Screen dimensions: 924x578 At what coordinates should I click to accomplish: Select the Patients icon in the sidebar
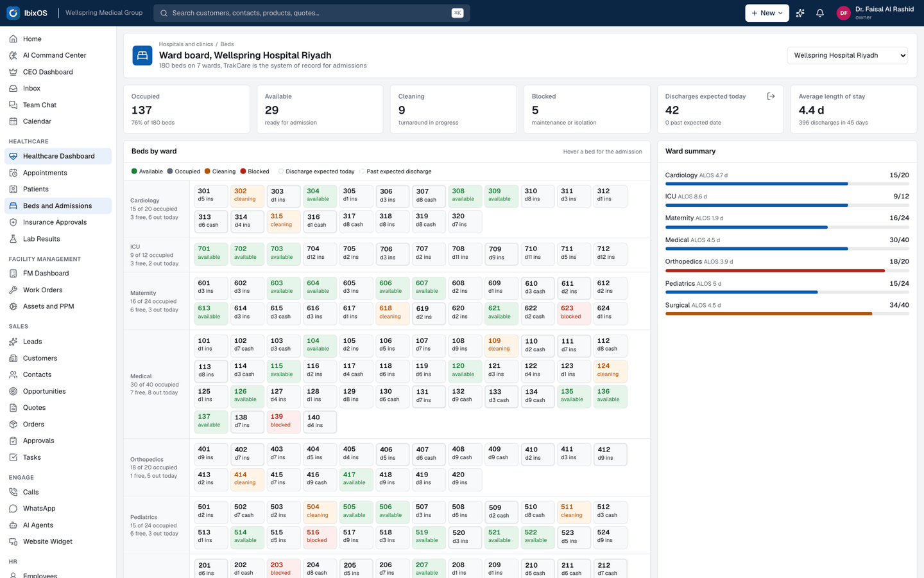(13, 189)
